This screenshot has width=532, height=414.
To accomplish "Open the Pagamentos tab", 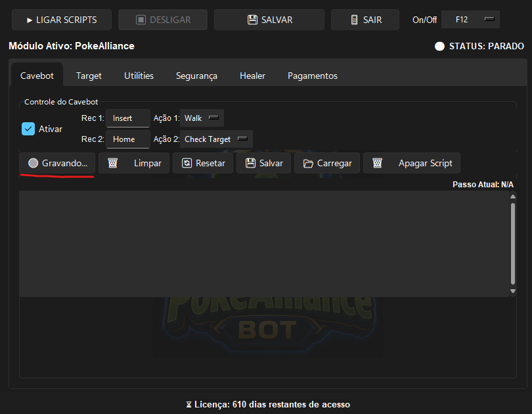I will [x=313, y=76].
